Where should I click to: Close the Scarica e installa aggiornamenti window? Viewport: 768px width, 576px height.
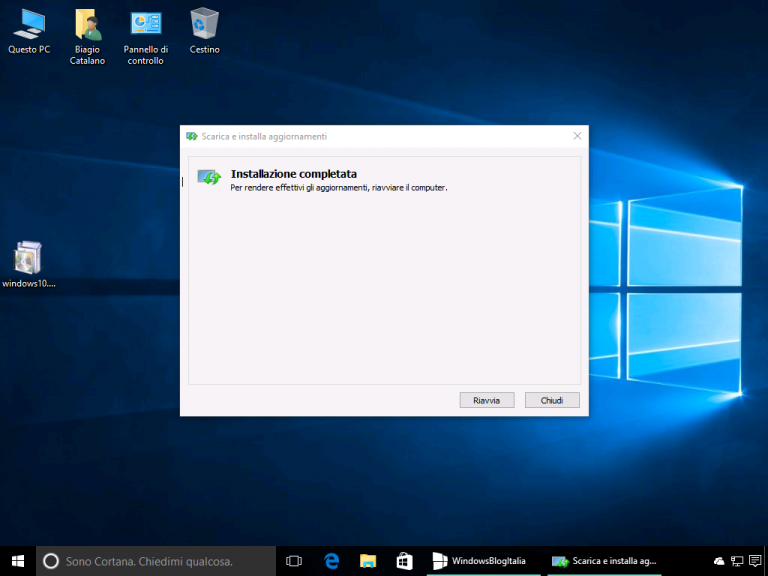pyautogui.click(x=577, y=136)
